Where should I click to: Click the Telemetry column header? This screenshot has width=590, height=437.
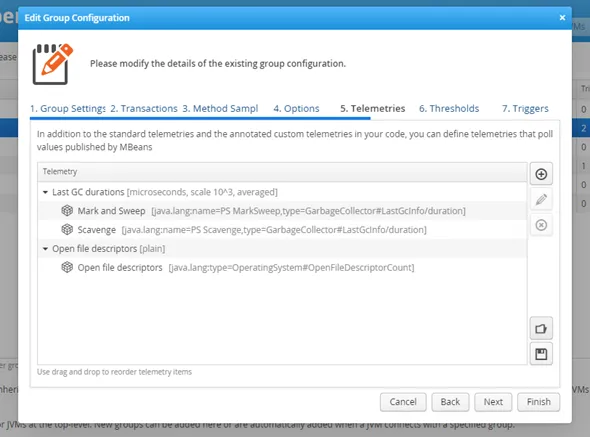coord(282,172)
